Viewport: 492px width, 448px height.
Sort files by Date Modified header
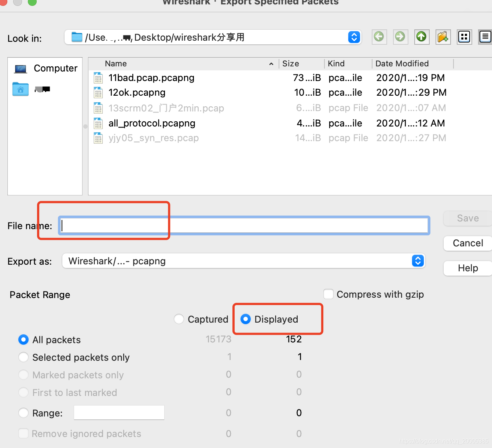point(413,63)
